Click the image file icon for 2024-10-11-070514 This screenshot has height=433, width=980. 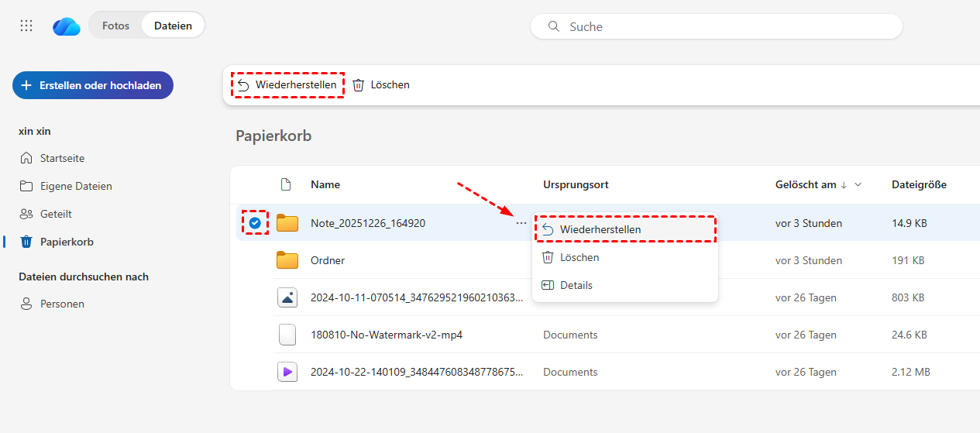click(x=287, y=297)
